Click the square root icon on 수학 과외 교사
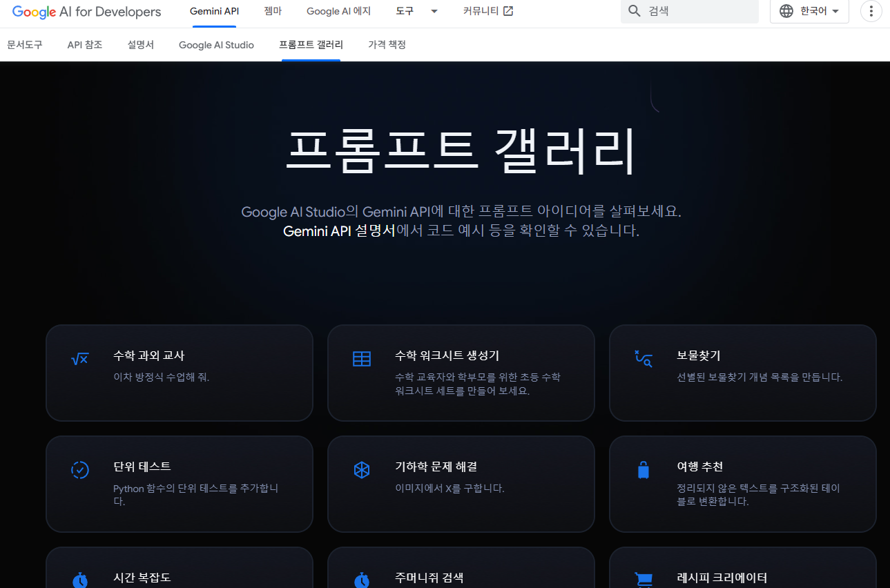The height and width of the screenshot is (588, 890). (80, 359)
